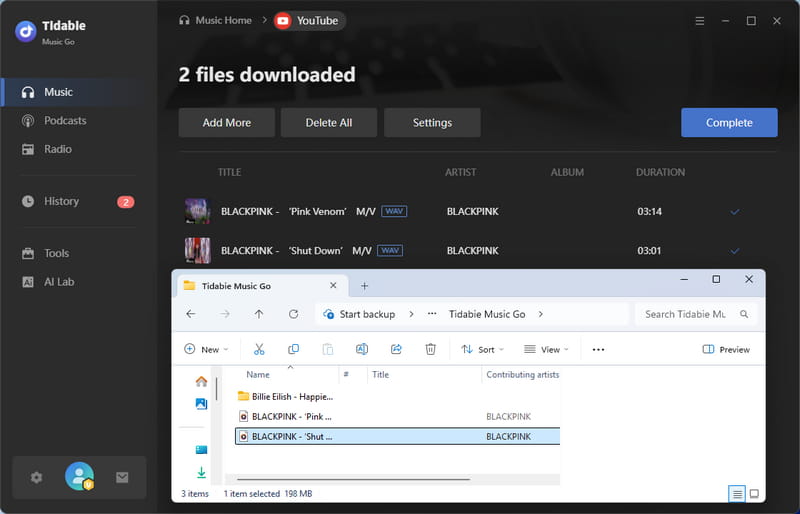Click the Pink Venom track thumbnail
The height and width of the screenshot is (514, 800).
coord(197,211)
